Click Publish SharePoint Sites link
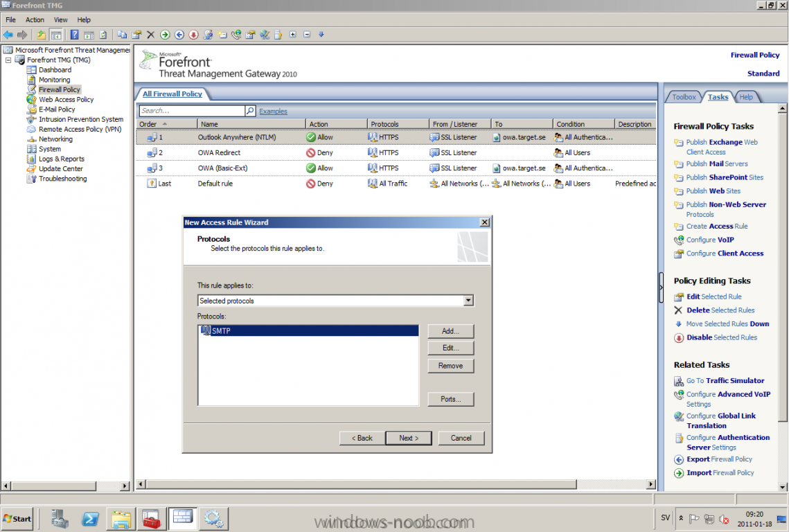The width and height of the screenshot is (789, 532). tap(725, 177)
